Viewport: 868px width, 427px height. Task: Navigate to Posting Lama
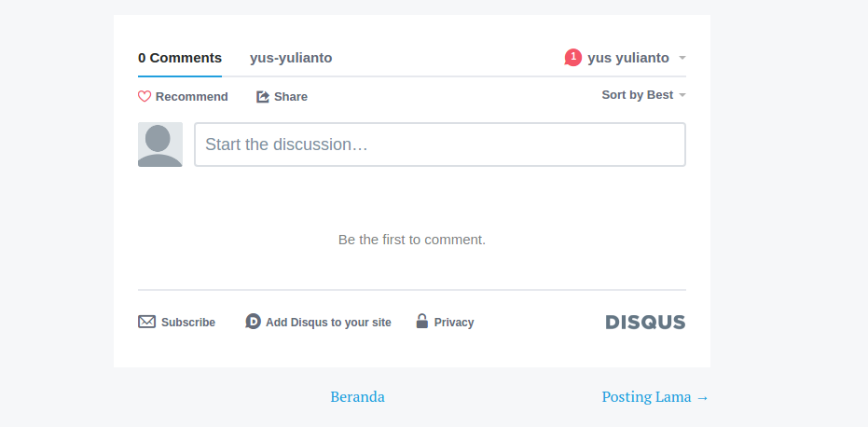point(654,397)
